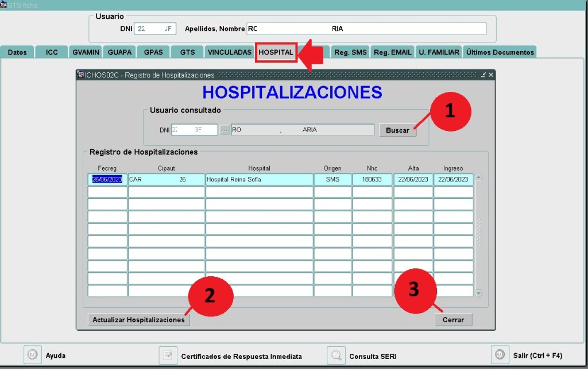This screenshot has height=371, width=588.
Task: Click the Consulta SERI magnifier icon
Action: [336, 355]
